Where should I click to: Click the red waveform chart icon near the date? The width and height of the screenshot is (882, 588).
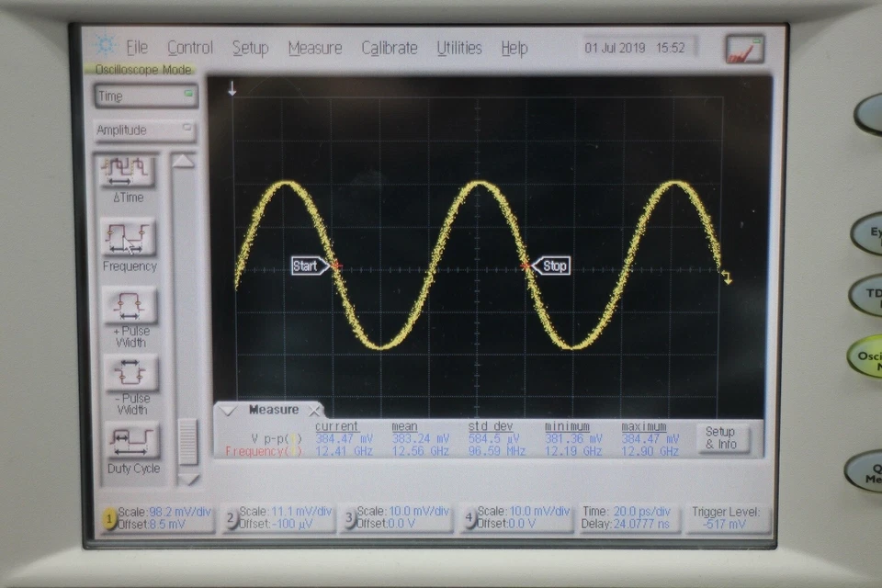click(x=744, y=47)
